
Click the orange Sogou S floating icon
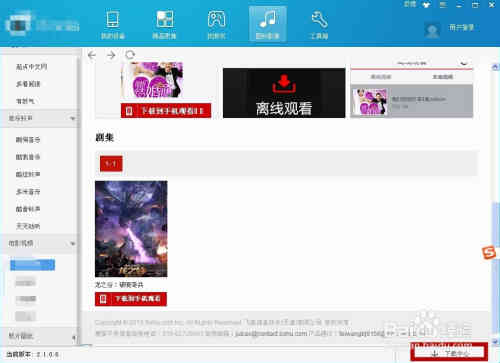click(x=490, y=253)
